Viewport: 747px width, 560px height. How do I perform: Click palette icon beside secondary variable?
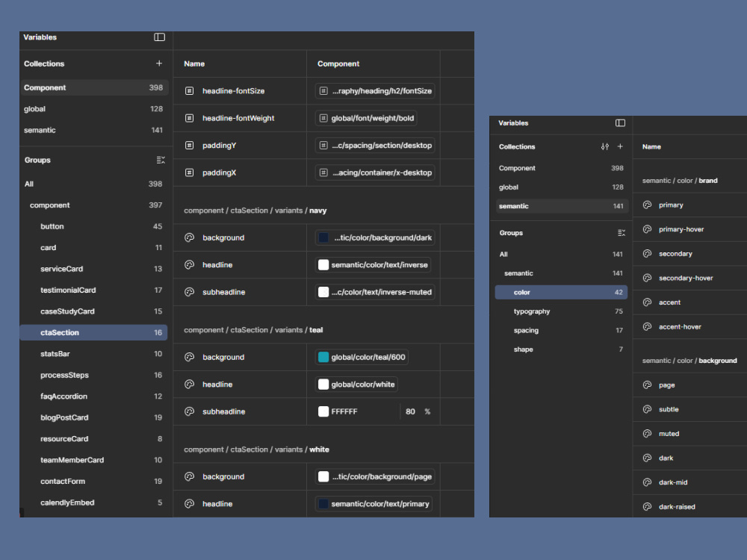click(x=647, y=253)
